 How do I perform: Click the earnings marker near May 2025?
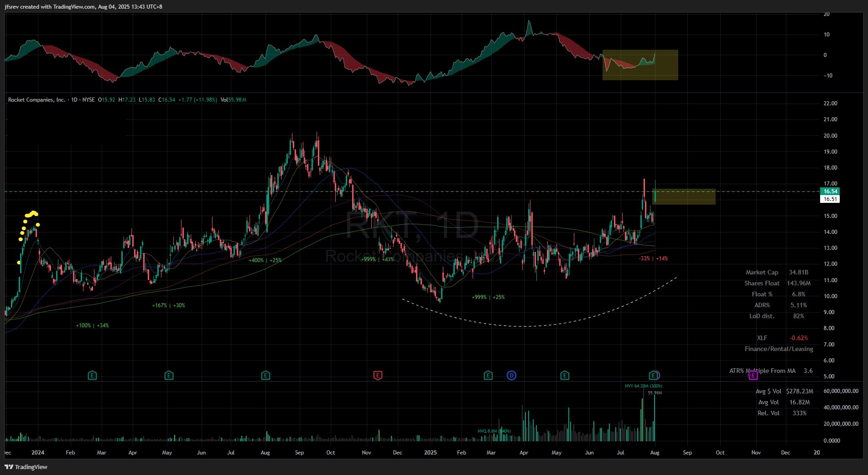click(565, 376)
